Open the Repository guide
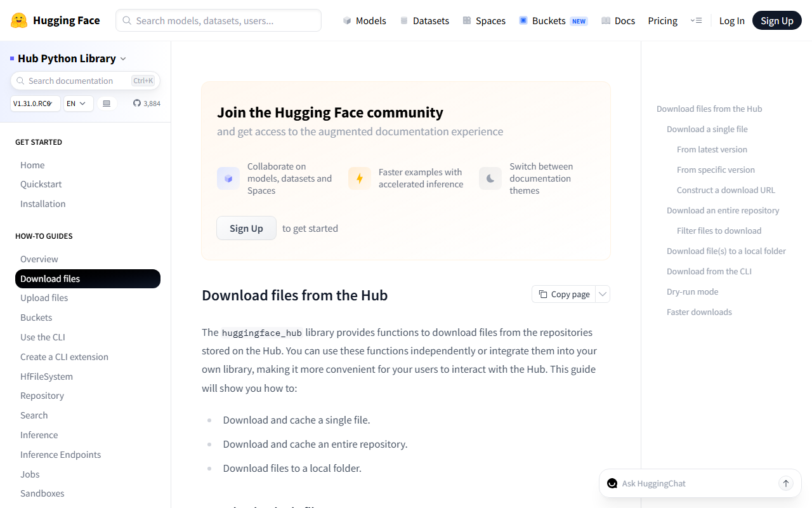 [42, 396]
